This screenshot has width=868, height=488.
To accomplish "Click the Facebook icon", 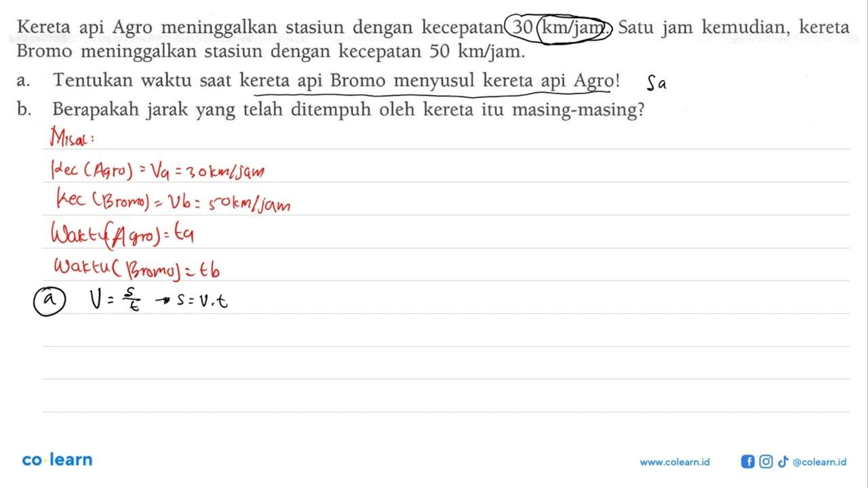I will click(x=748, y=462).
